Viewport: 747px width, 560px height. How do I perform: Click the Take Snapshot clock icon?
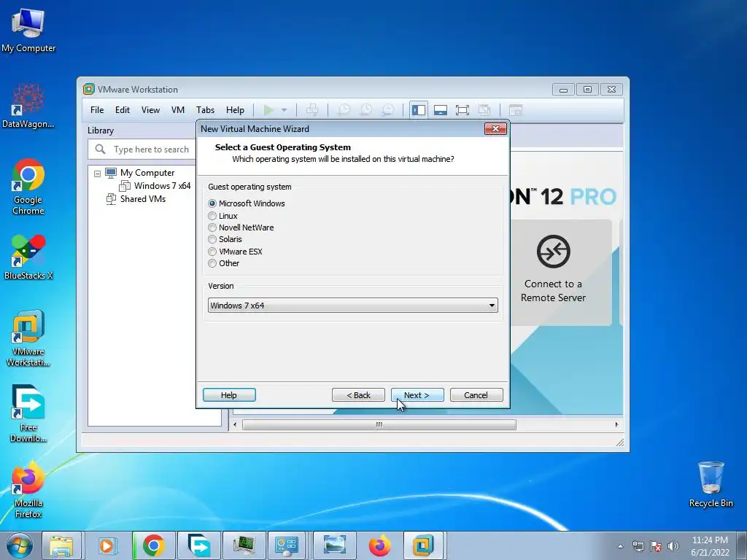coord(344,110)
